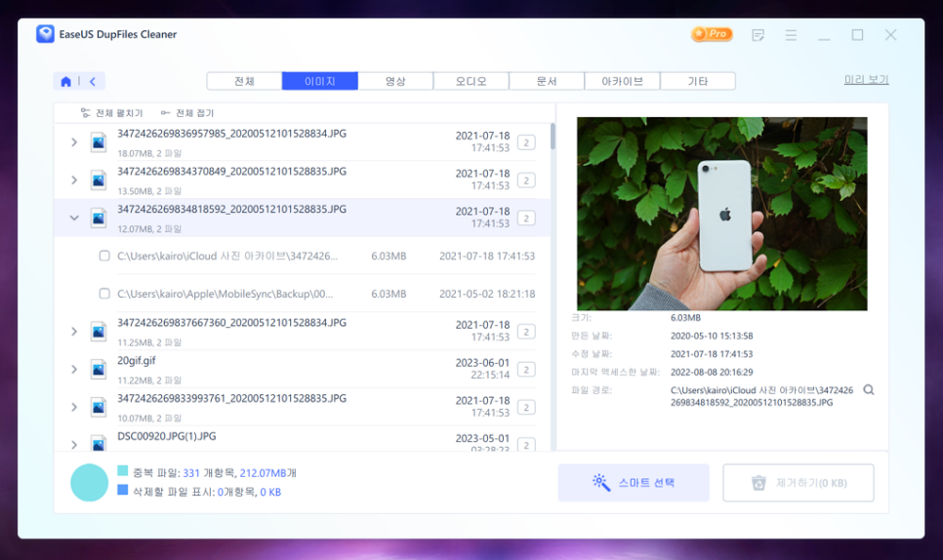Open the 아카이브 tab
The width and height of the screenshot is (943, 560).
[x=623, y=81]
